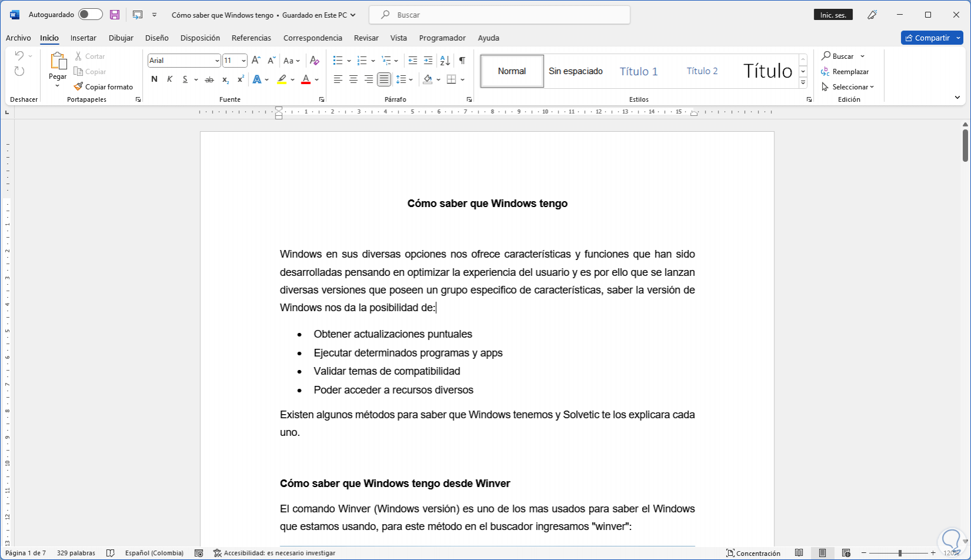
Task: Open the spelling check book icon in status bar
Action: pos(110,553)
